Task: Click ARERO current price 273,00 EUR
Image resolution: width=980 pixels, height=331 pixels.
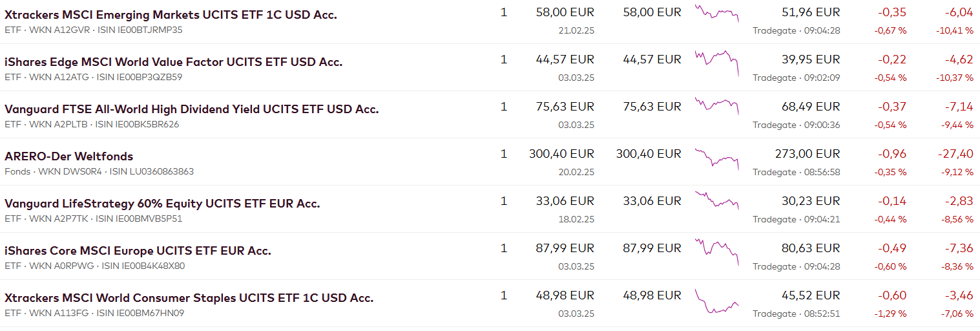Action: click(x=808, y=154)
